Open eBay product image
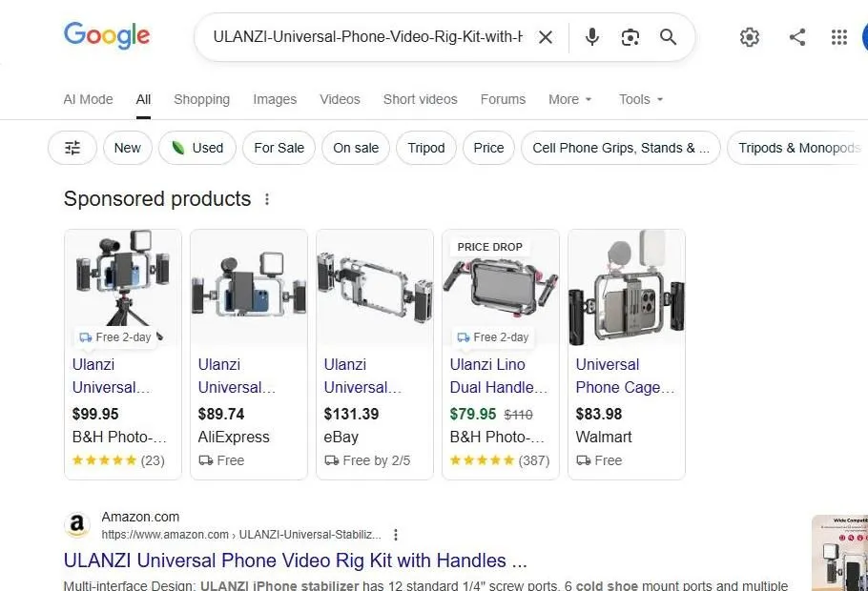This screenshot has width=868, height=591. (x=375, y=288)
